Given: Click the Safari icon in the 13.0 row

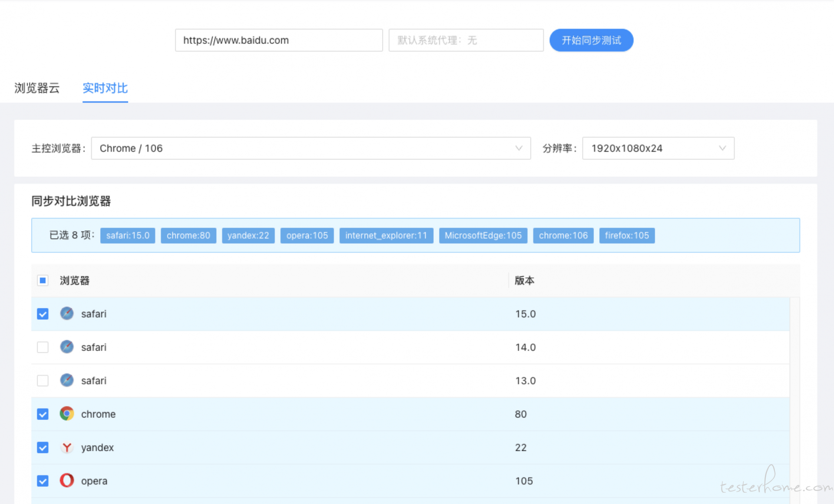Looking at the screenshot, I should [x=66, y=380].
